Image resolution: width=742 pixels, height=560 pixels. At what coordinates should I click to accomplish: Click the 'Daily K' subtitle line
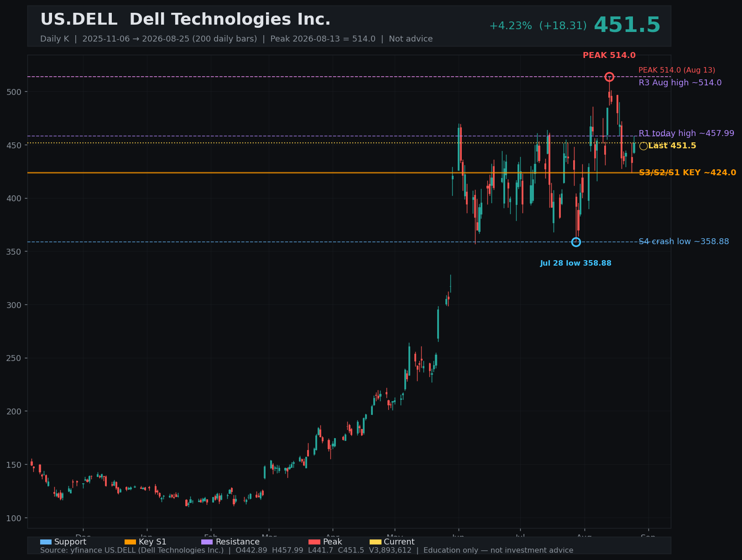click(236, 39)
